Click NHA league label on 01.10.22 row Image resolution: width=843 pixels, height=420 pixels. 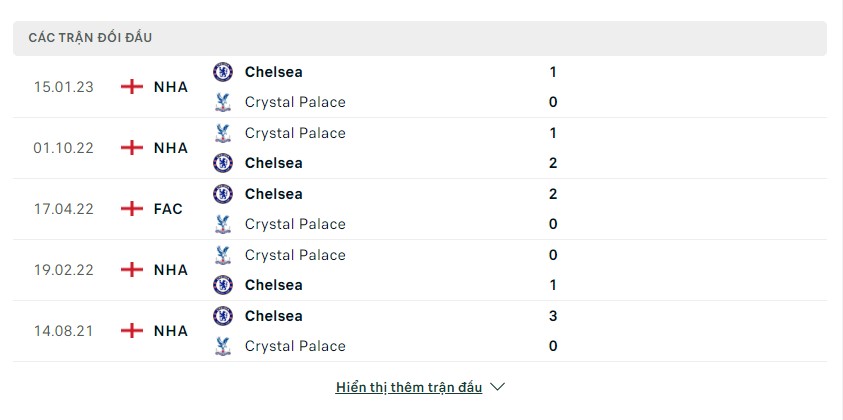point(171,148)
